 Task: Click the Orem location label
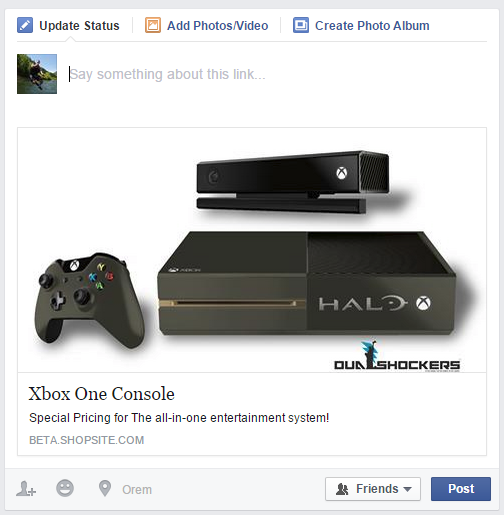click(137, 490)
